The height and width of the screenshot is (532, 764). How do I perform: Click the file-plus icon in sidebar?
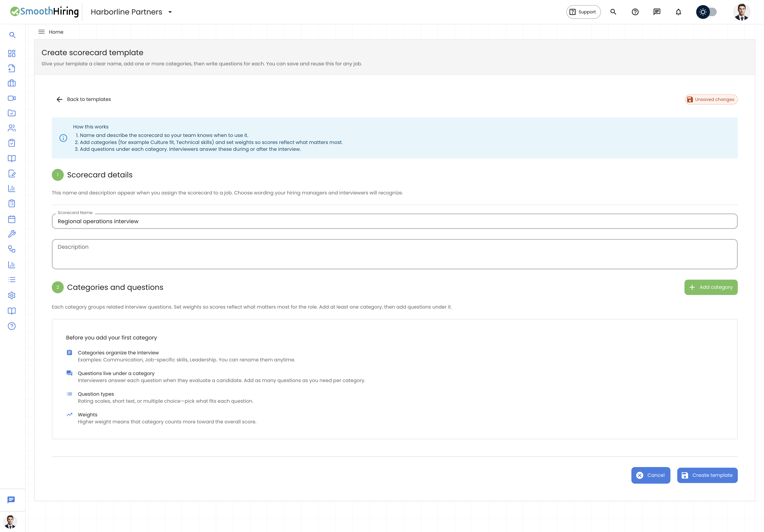click(x=12, y=68)
